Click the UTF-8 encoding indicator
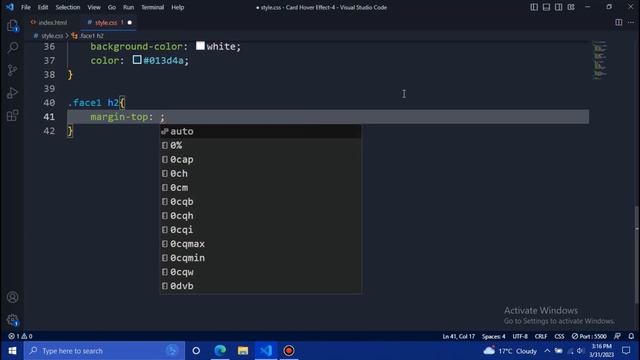The height and width of the screenshot is (360, 640). (x=520, y=336)
